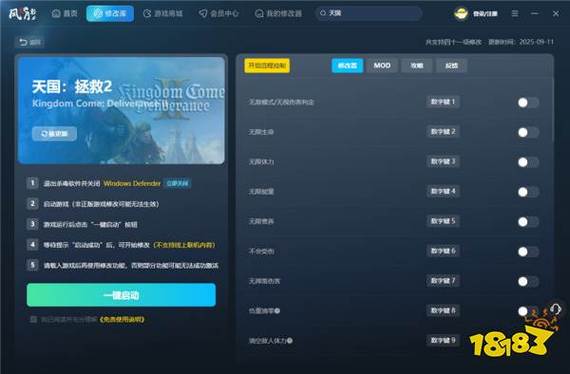Click the update date text 2025-09-11
This screenshot has height=374, width=570.
point(536,42)
